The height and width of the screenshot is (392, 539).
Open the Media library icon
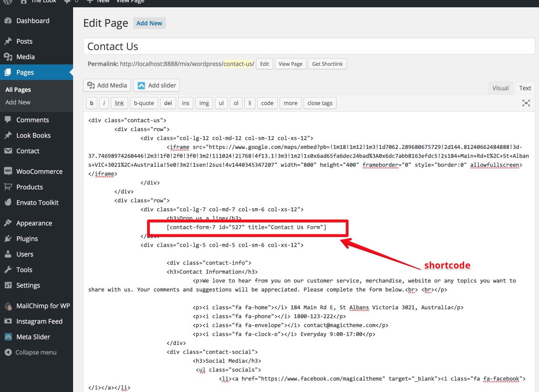click(8, 57)
